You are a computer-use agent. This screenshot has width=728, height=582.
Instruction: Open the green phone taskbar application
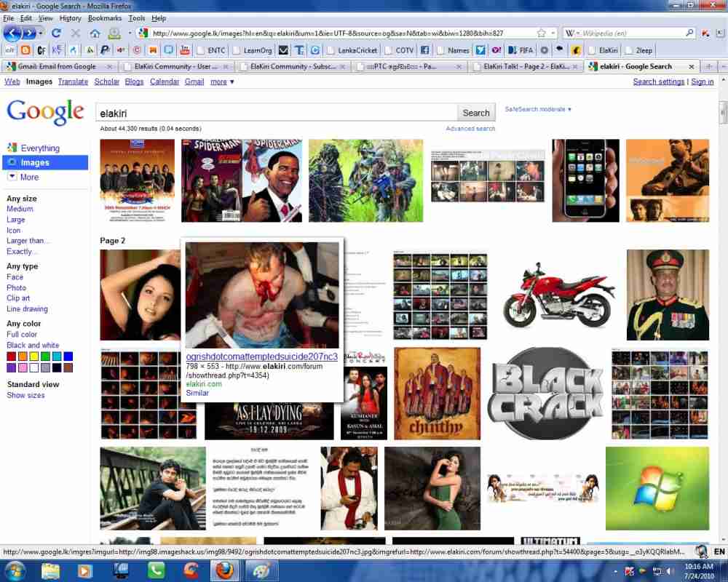(x=156, y=571)
